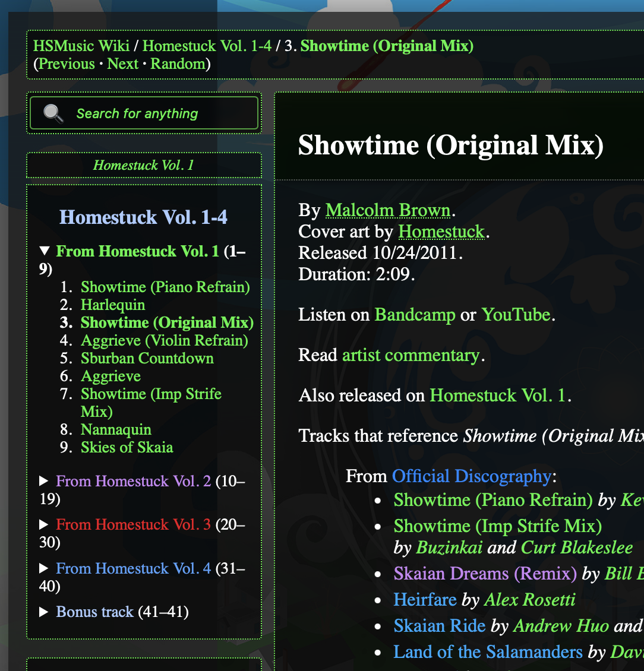
Task: Open the From Homestuck Vol. 1 group link
Action: pos(137,251)
